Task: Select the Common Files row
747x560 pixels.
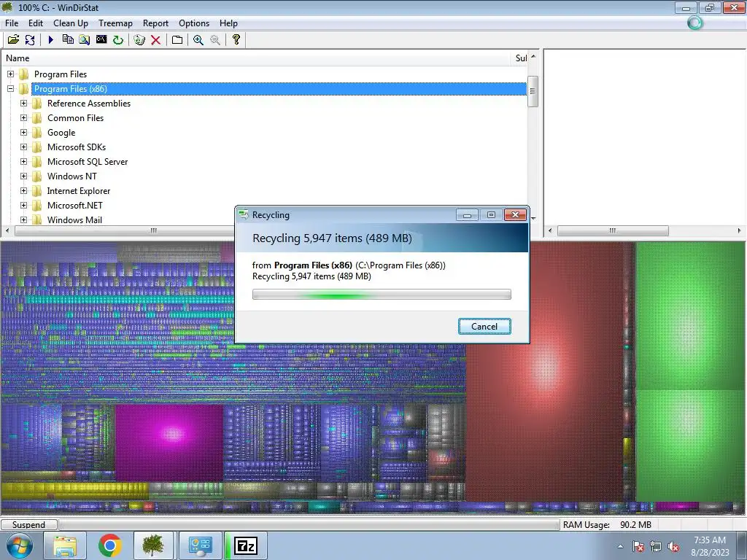Action: [75, 117]
